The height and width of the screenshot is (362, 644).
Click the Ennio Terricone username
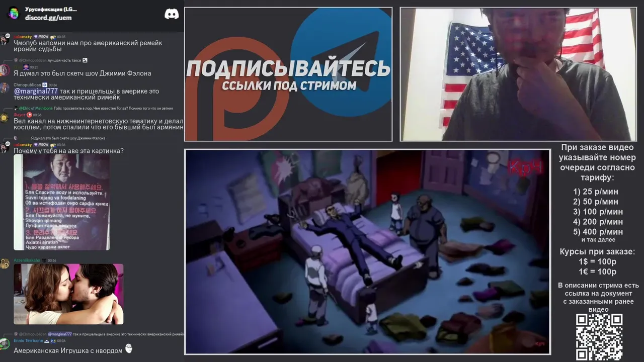28,341
